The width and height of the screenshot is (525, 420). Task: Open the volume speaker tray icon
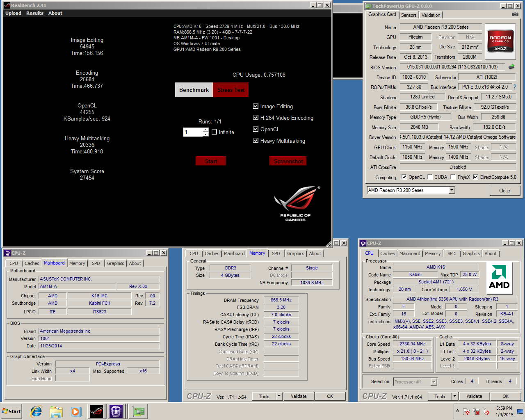point(486,411)
